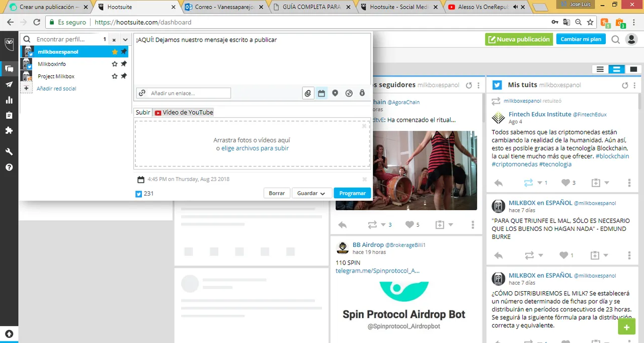Viewport: 644px width, 343px height.
Task: Open the App Directory puzzle piece icon
Action: (x=9, y=130)
